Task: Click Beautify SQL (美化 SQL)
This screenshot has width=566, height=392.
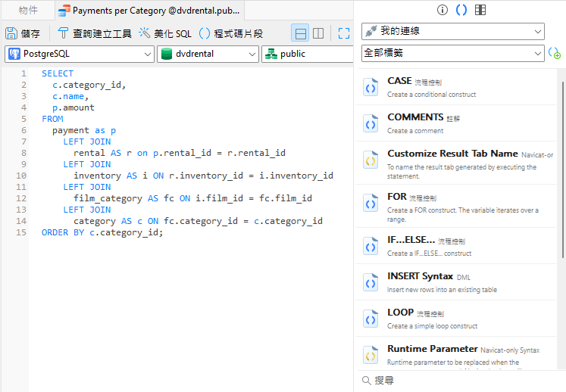Action: [165, 33]
